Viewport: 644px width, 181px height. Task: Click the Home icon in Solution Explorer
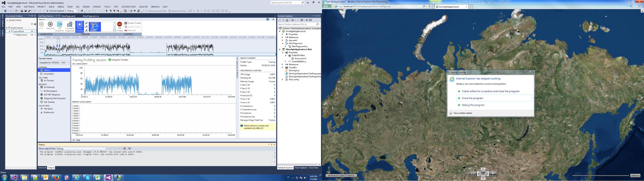[x=287, y=20]
